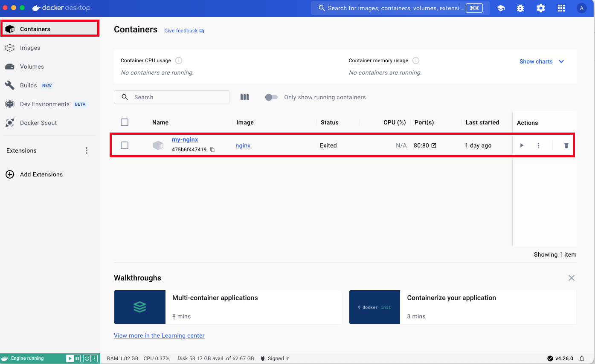
Task: Open View more in the Learning center
Action: (x=159, y=335)
